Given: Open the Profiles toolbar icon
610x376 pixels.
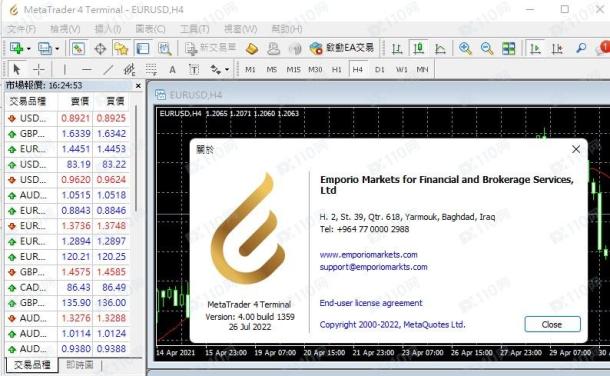Looking at the screenshot, I should (45, 48).
